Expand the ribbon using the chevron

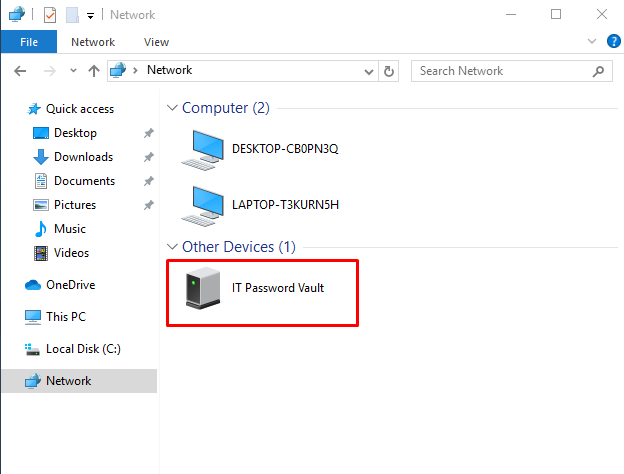[x=590, y=42]
